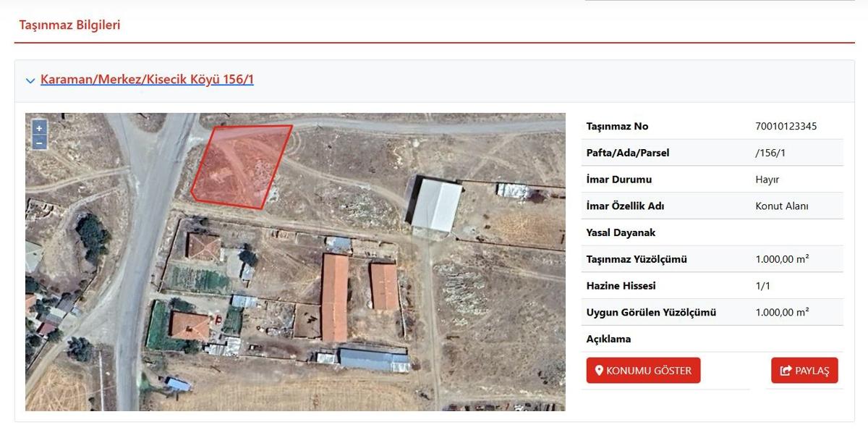
Task: Click the Taşınmaz No value 70010123345
Action: point(786,126)
